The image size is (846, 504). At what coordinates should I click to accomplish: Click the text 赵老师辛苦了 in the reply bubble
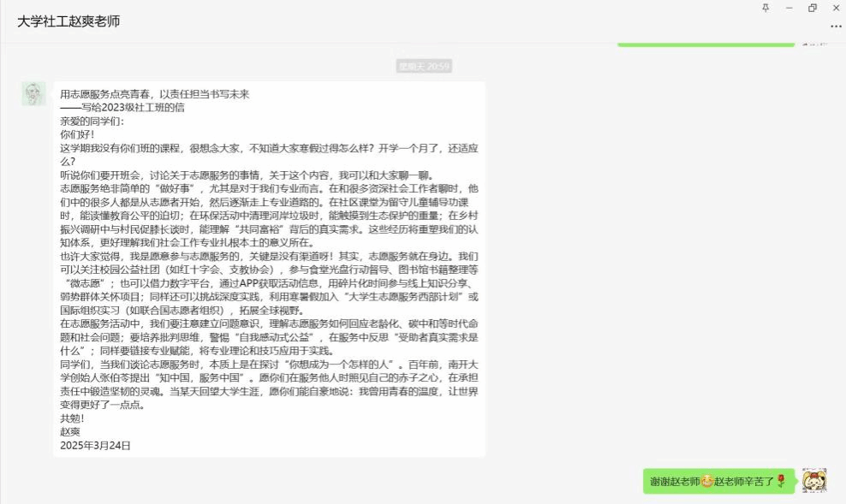[x=743, y=482]
